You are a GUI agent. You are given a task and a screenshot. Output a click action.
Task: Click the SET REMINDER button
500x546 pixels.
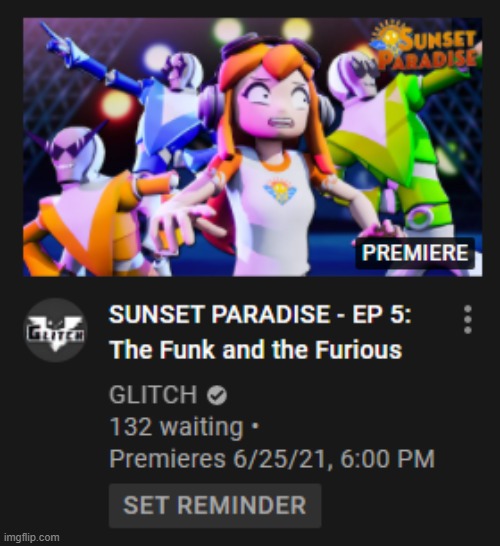point(215,505)
